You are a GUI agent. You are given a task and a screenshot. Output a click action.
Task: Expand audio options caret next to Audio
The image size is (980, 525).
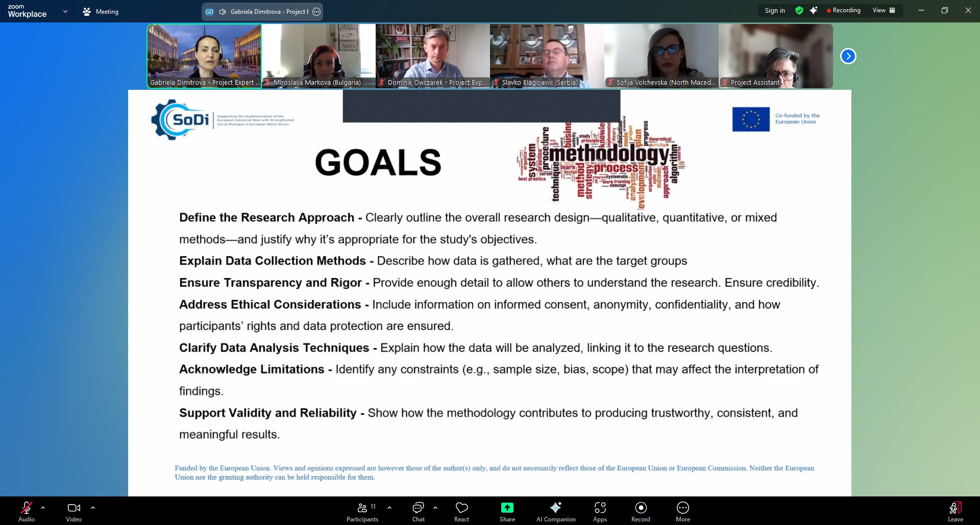point(43,508)
